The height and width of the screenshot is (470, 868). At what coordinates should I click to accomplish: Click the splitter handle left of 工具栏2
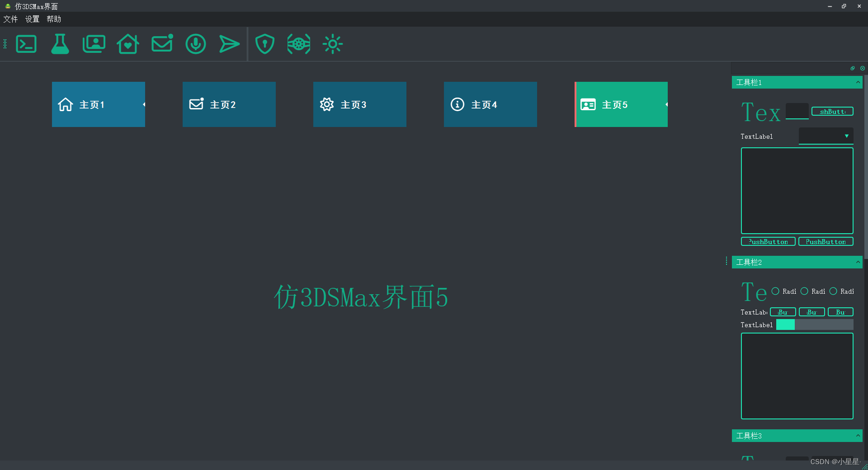[x=726, y=261]
